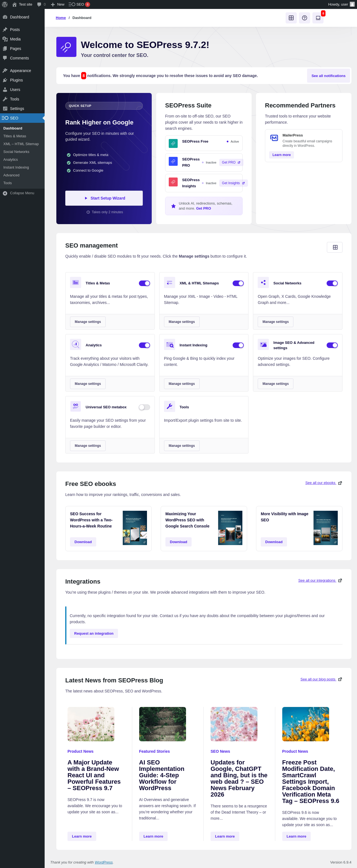Screen dimensions: 357x868
Task: Open See all our blog posts link
Action: click(x=321, y=679)
